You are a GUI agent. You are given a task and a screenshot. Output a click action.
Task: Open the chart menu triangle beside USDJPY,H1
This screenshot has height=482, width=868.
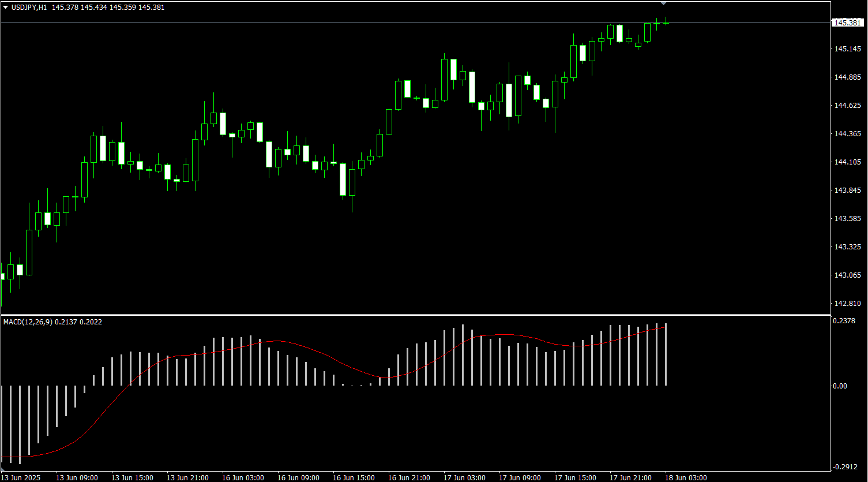pos(6,8)
